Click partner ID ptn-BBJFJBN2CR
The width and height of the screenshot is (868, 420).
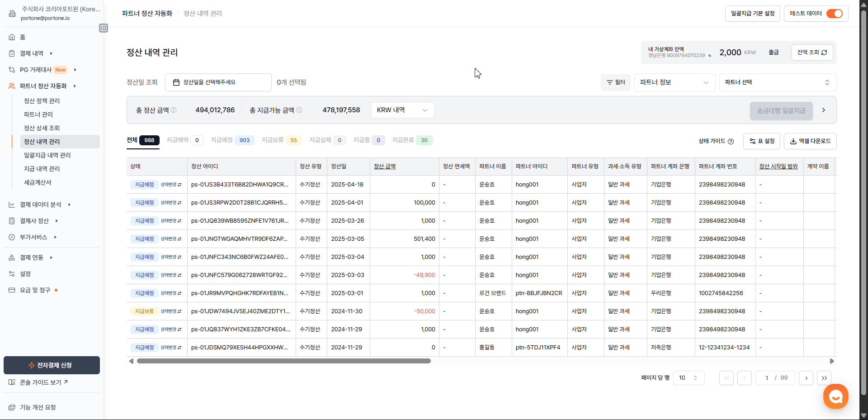(538, 293)
